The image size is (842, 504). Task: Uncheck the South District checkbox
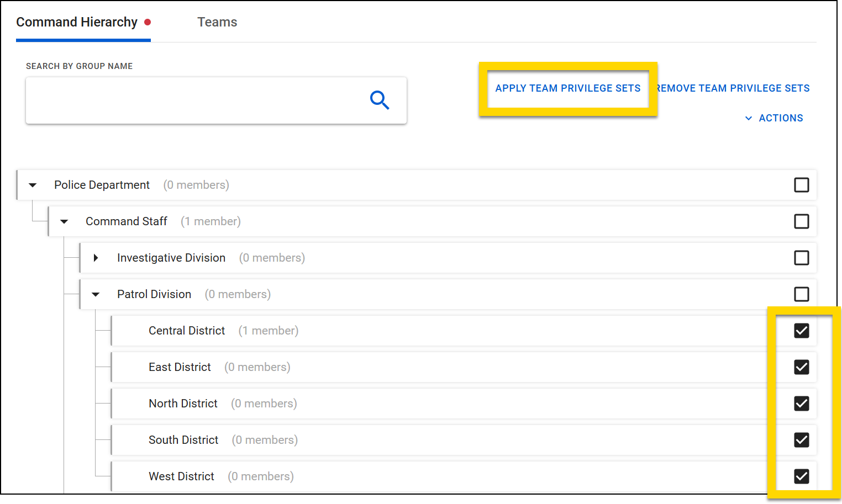pos(802,440)
